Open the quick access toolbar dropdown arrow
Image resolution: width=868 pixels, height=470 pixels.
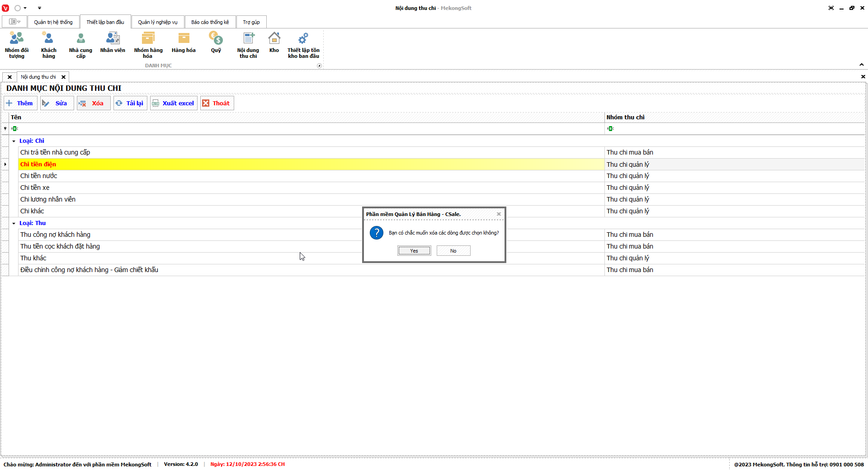click(39, 8)
